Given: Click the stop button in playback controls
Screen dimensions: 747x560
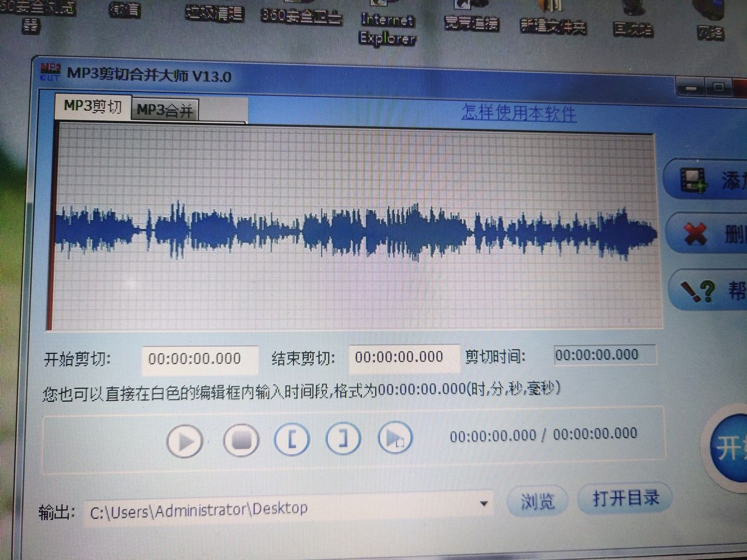Looking at the screenshot, I should pos(242,440).
